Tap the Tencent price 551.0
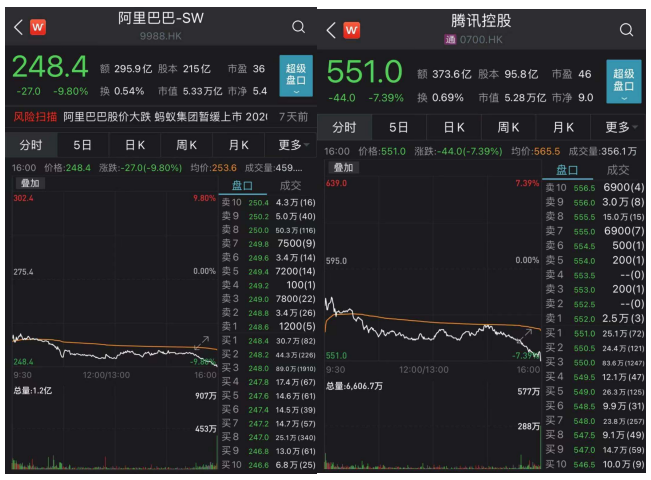The height and width of the screenshot is (480, 651). [x=365, y=72]
